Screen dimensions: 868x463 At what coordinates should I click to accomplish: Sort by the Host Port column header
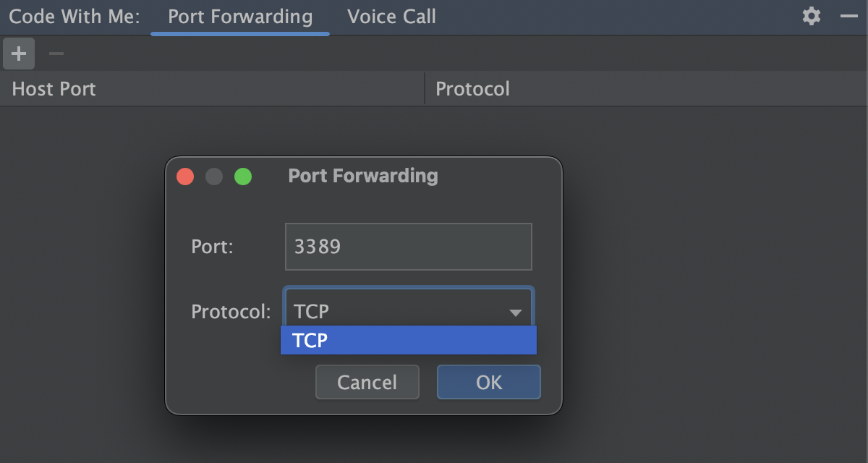pos(54,89)
